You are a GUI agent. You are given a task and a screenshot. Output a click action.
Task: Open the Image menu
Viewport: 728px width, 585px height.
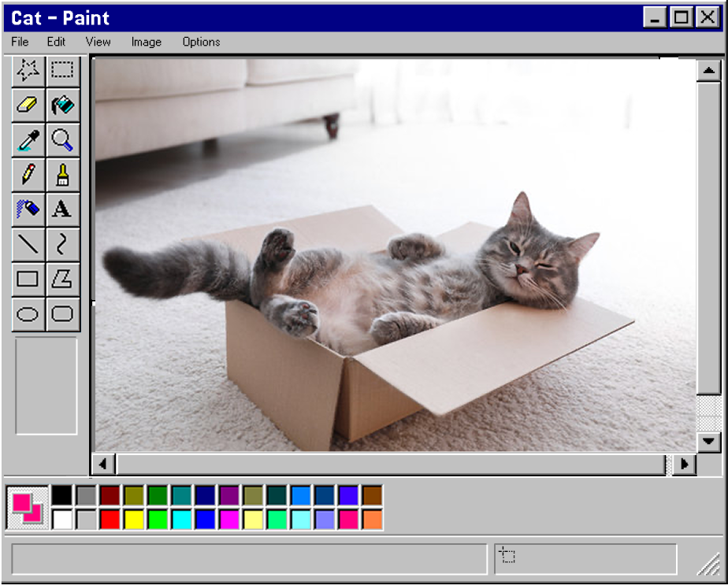(146, 42)
